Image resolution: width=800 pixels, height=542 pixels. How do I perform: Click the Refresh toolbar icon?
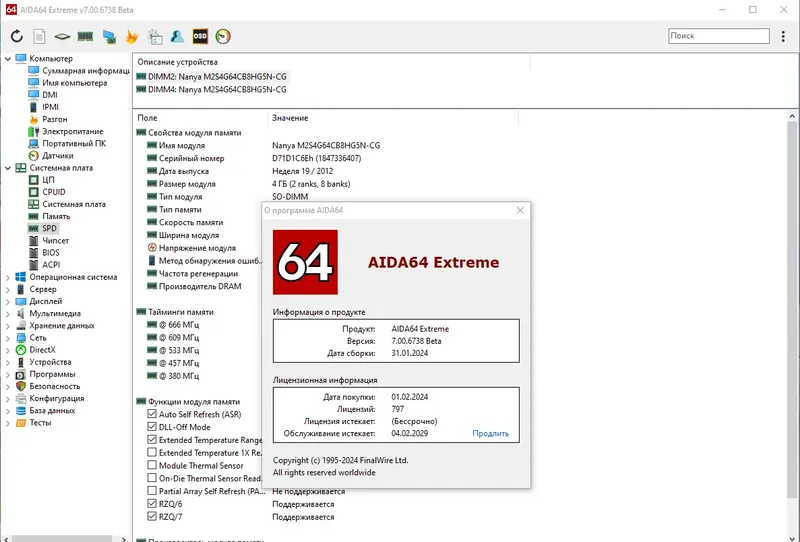point(17,36)
